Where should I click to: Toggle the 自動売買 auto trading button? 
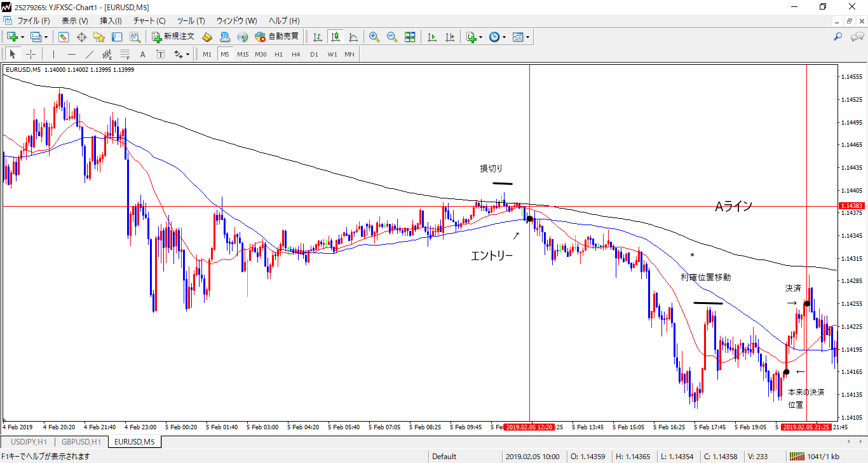(x=277, y=37)
